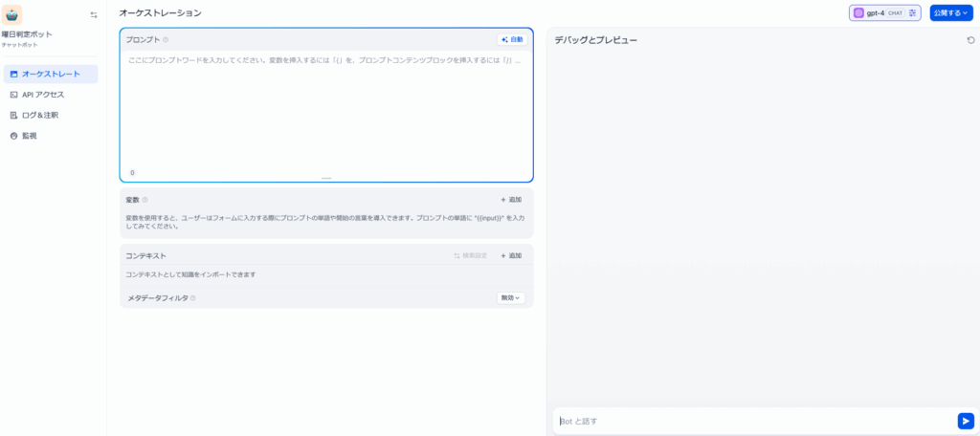980x436 pixels.
Task: Collapse the sidebar using the toggle icon
Action: pos(94,14)
